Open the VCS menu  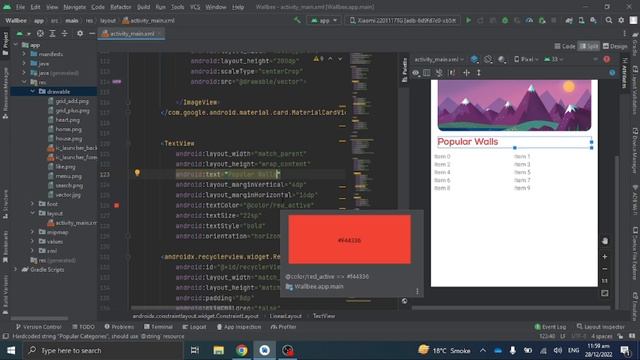tap(195, 7)
